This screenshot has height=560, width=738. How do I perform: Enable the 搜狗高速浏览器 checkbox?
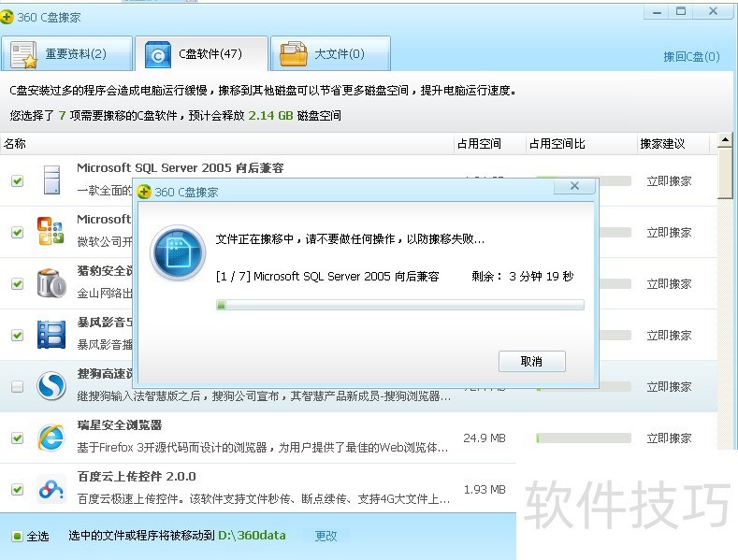17,386
